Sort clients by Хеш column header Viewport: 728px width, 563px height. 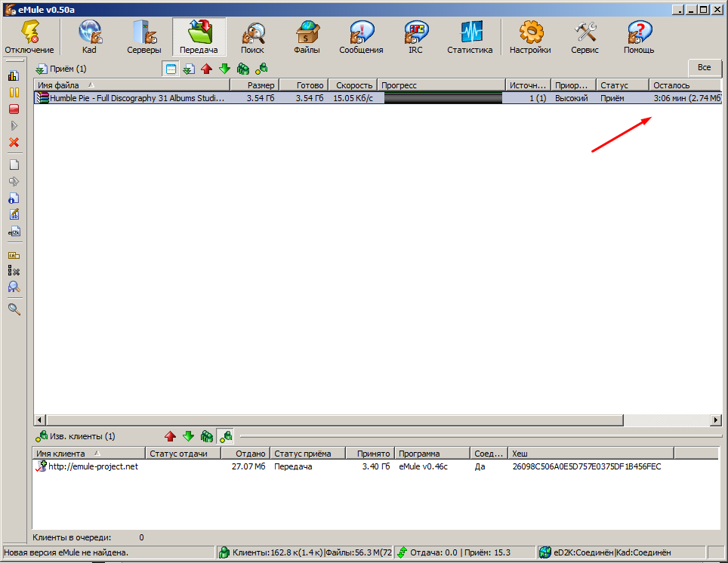coord(591,454)
